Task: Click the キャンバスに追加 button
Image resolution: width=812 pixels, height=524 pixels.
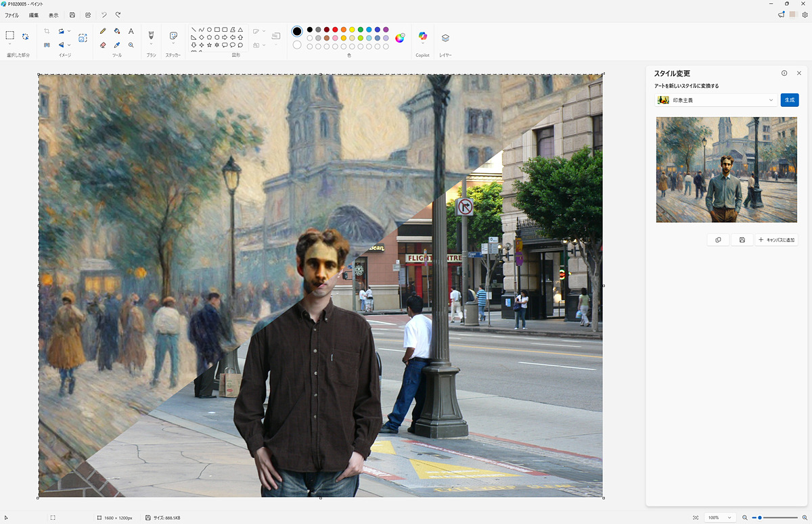Action: [x=777, y=240]
